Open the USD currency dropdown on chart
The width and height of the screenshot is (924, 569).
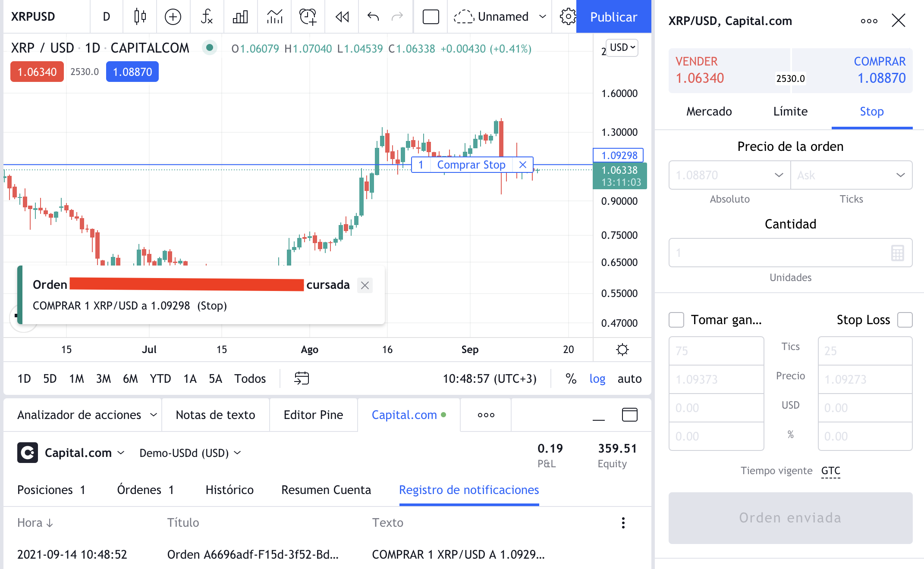pos(622,47)
